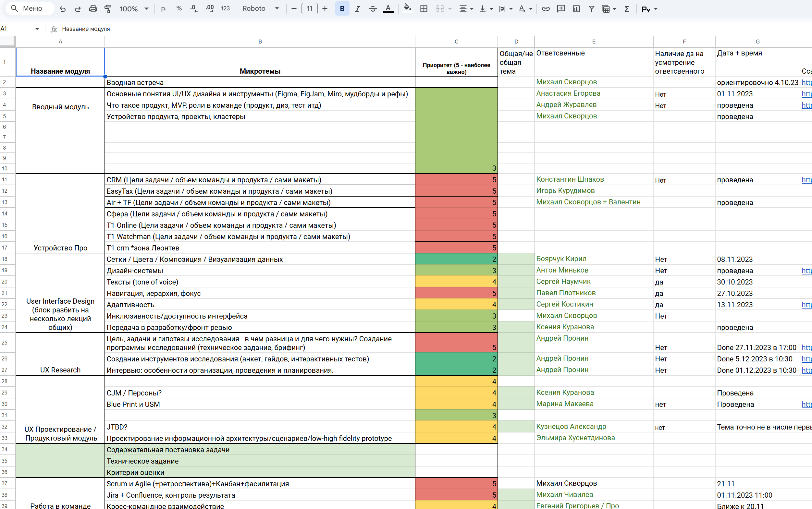Viewport: 812px width, 509px height.
Task: Select the Дизайн-системы cell
Action: pos(260,270)
